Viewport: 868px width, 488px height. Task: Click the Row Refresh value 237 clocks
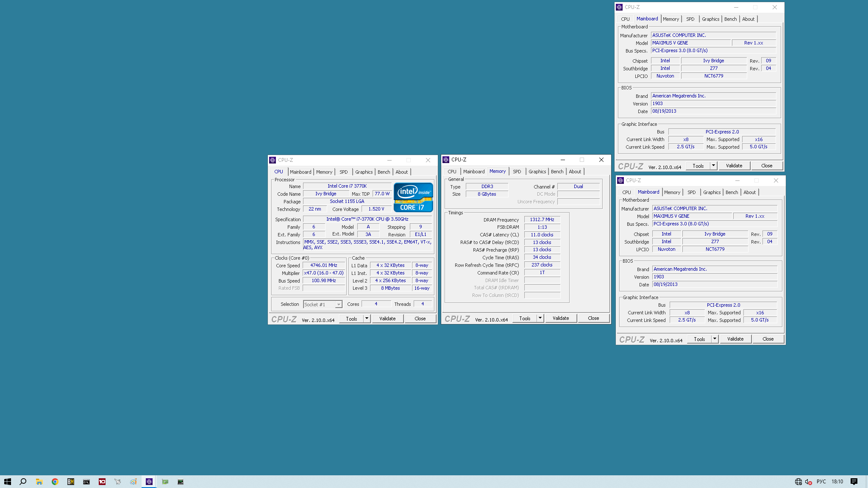[x=542, y=265]
